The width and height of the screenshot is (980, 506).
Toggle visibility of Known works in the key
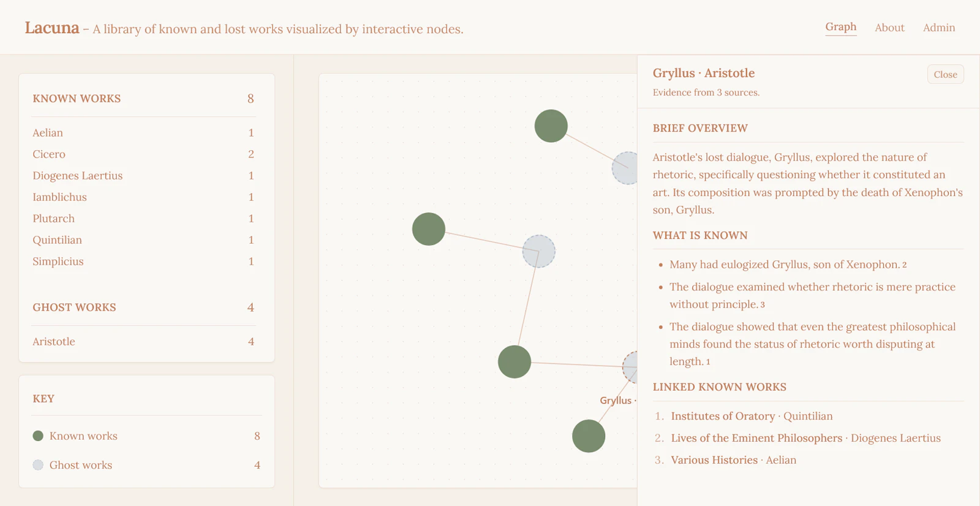coord(83,436)
